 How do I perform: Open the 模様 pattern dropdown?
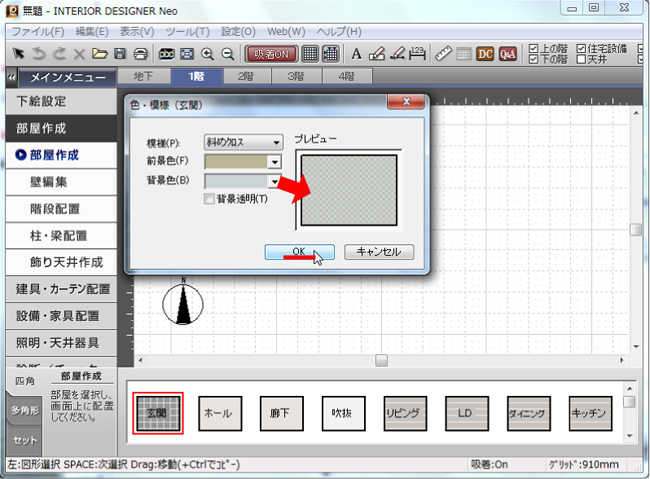tap(242, 142)
